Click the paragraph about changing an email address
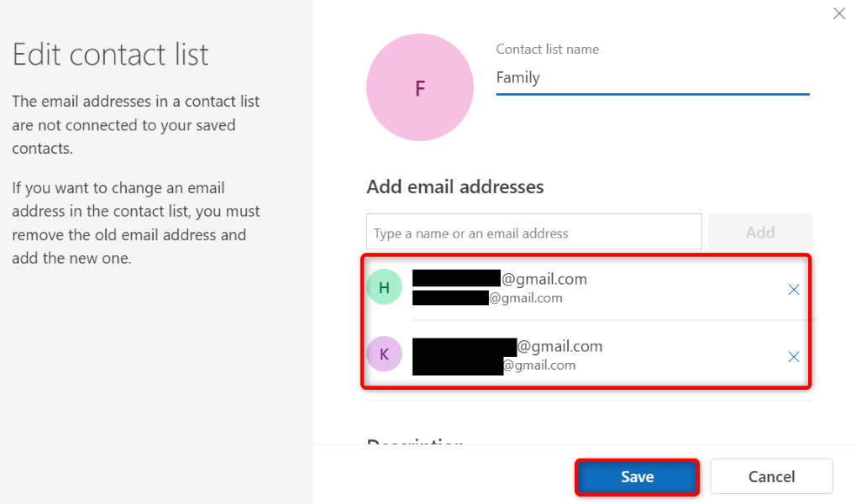The width and height of the screenshot is (856, 504). click(x=136, y=223)
